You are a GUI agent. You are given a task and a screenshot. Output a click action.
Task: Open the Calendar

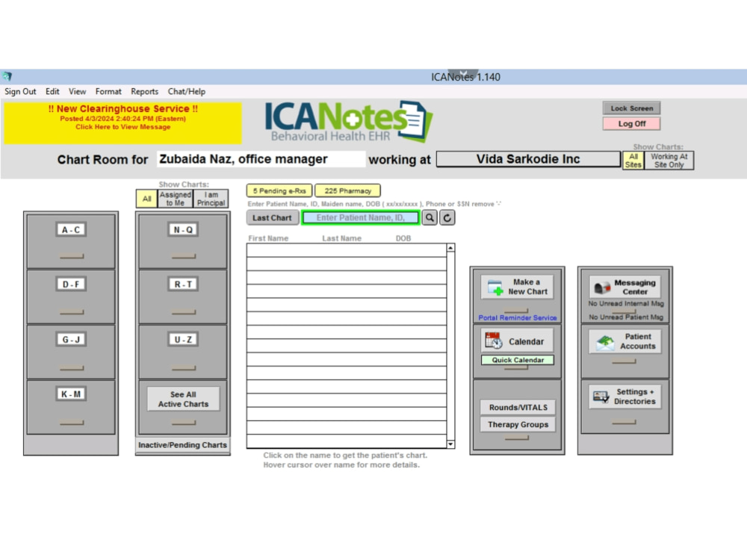pyautogui.click(x=518, y=341)
